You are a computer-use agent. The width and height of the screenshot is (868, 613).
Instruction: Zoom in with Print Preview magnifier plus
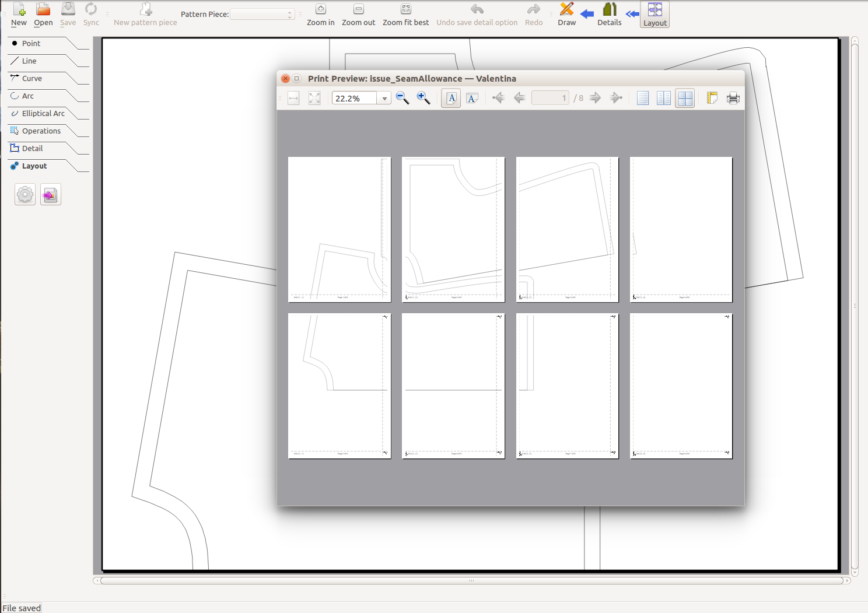(423, 99)
